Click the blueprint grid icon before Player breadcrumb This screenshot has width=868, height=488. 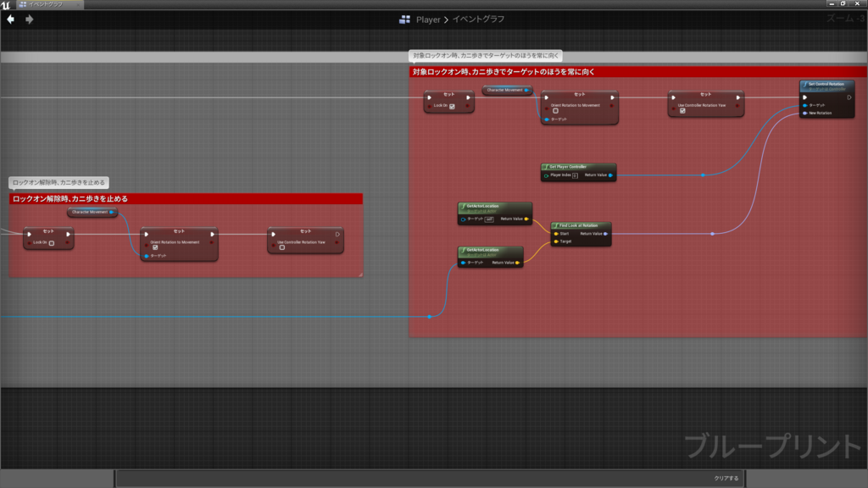click(404, 19)
